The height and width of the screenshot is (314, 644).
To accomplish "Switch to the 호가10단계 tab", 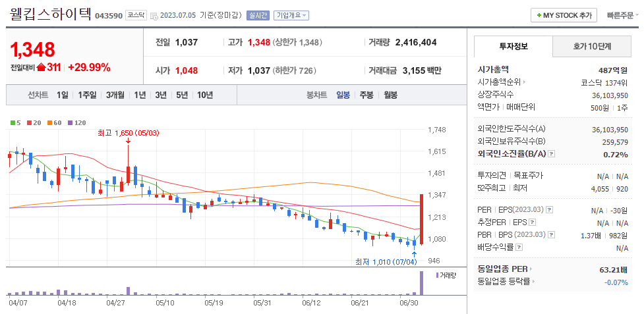I will pyautogui.click(x=592, y=46).
